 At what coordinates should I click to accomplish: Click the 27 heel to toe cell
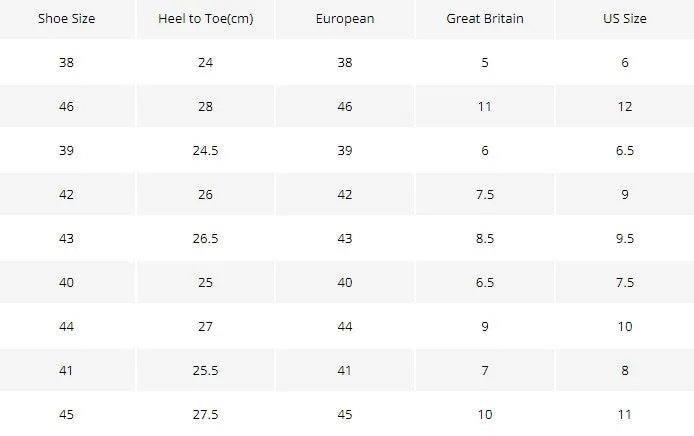tap(205, 327)
